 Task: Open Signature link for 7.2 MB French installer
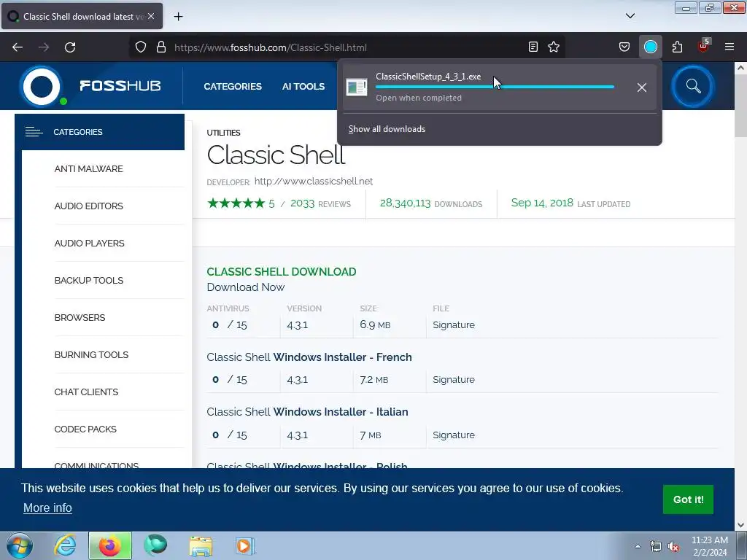(x=454, y=379)
